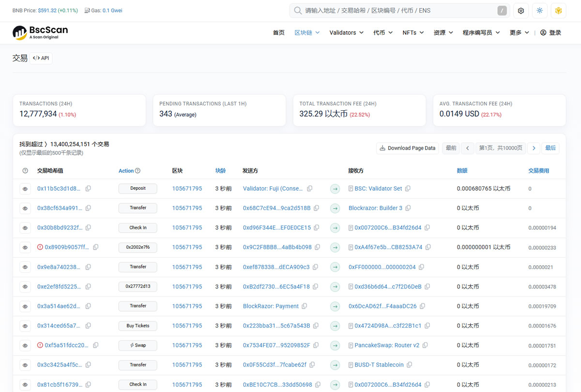Click help icon in table header first column

tap(25, 171)
